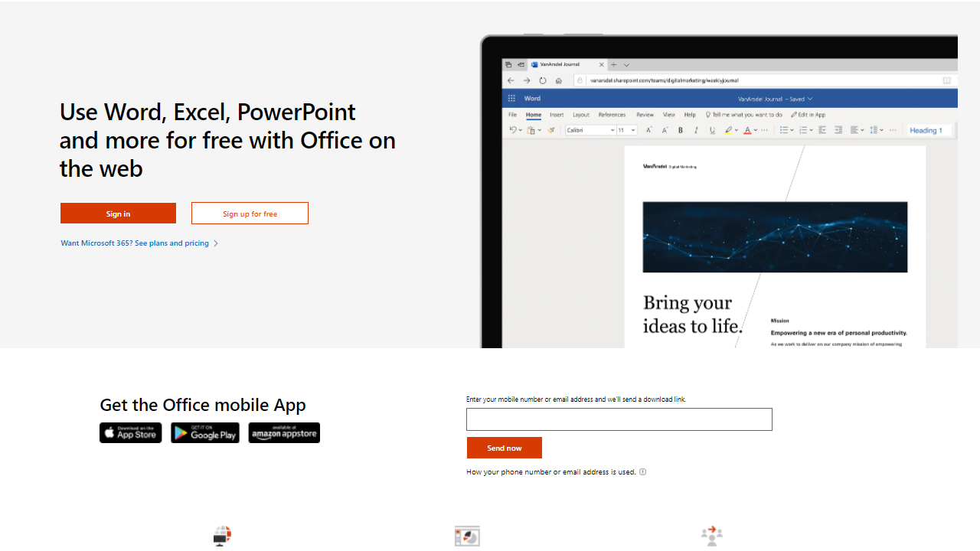980x551 pixels.
Task: Click the Shrink Font icon in the Word toolbar
Action: (x=665, y=130)
